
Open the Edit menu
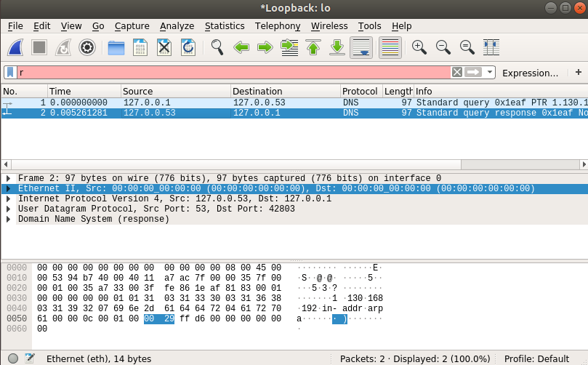41,26
